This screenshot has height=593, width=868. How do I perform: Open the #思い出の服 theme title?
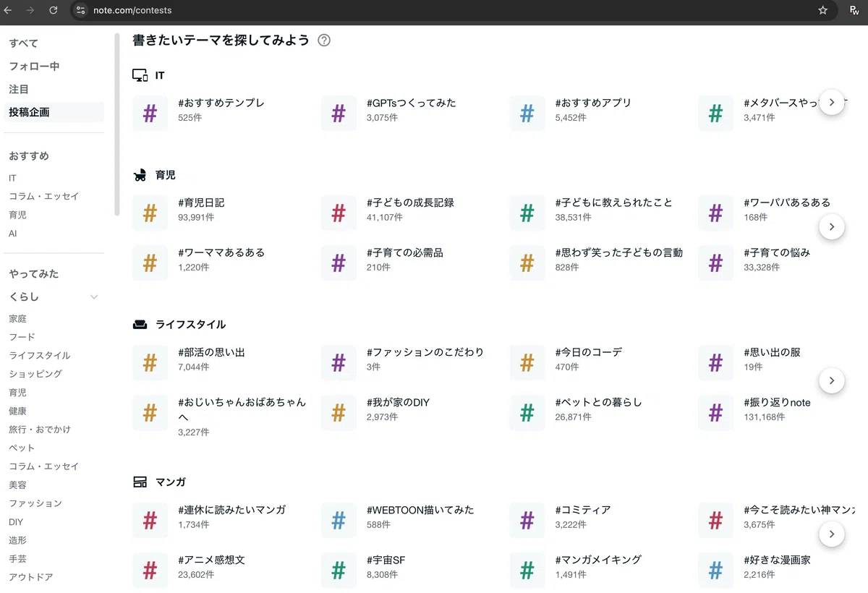pyautogui.click(x=772, y=352)
